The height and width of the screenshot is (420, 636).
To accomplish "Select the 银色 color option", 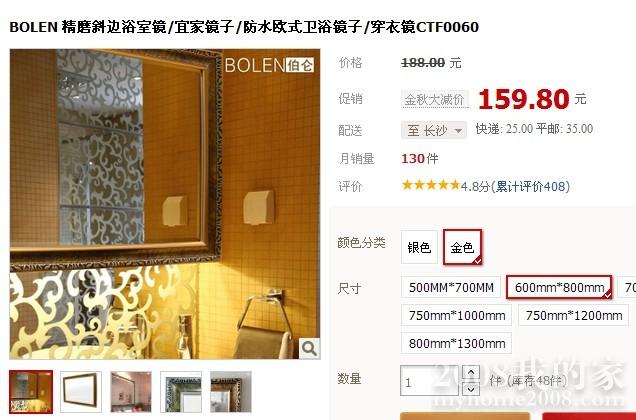I will click(x=419, y=247).
